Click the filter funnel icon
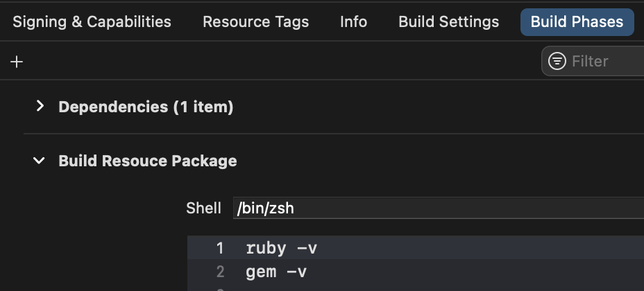 (557, 61)
